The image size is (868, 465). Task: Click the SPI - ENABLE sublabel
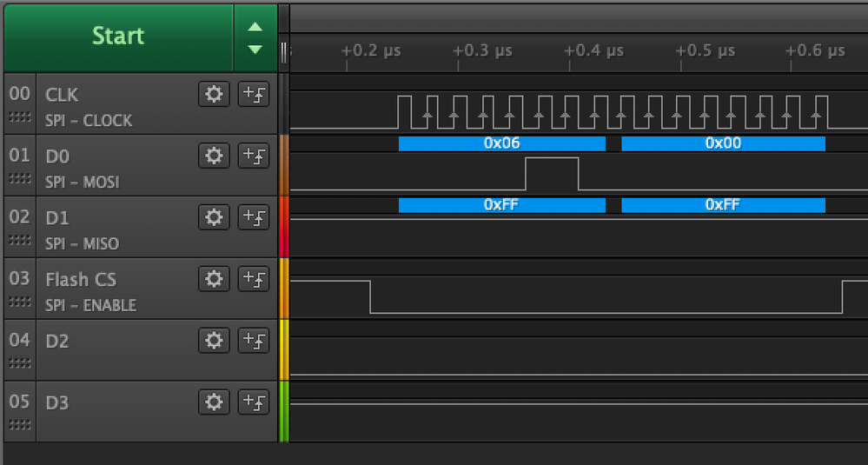[x=90, y=305]
